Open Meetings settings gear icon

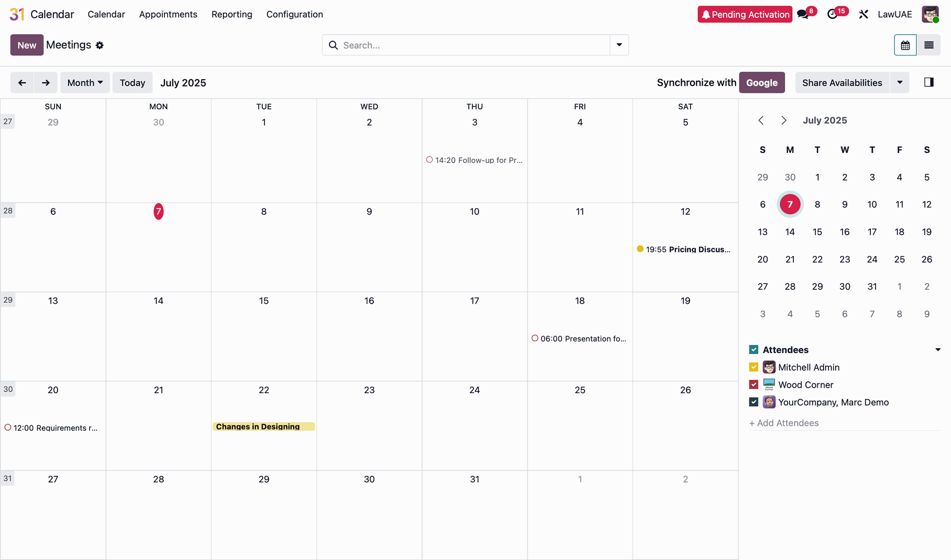point(100,46)
